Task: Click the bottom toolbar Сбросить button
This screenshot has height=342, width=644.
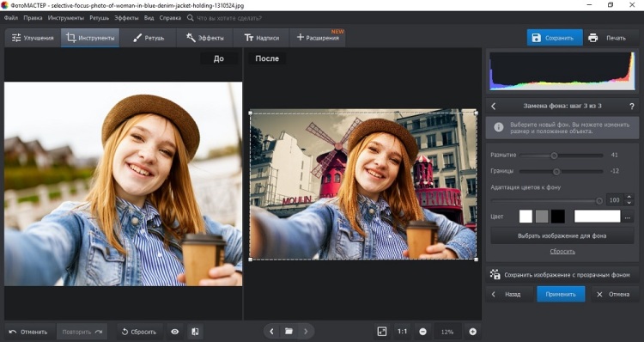Action: pyautogui.click(x=139, y=332)
